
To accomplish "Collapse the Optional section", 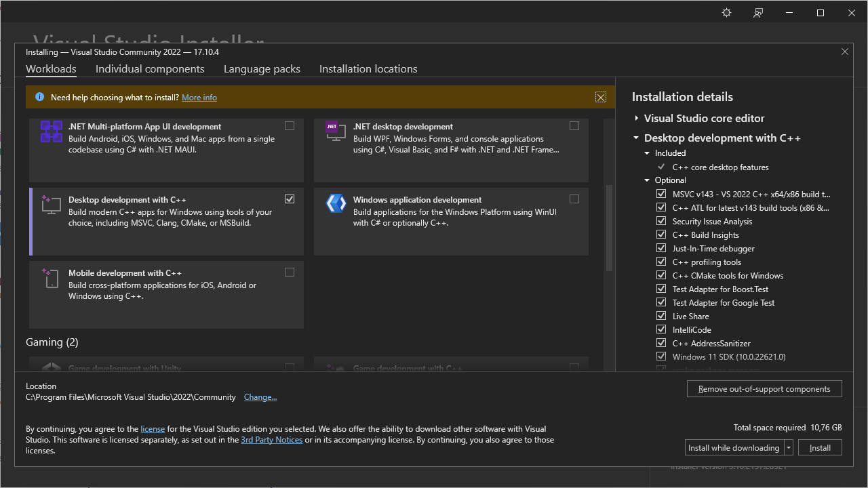I will pos(648,180).
